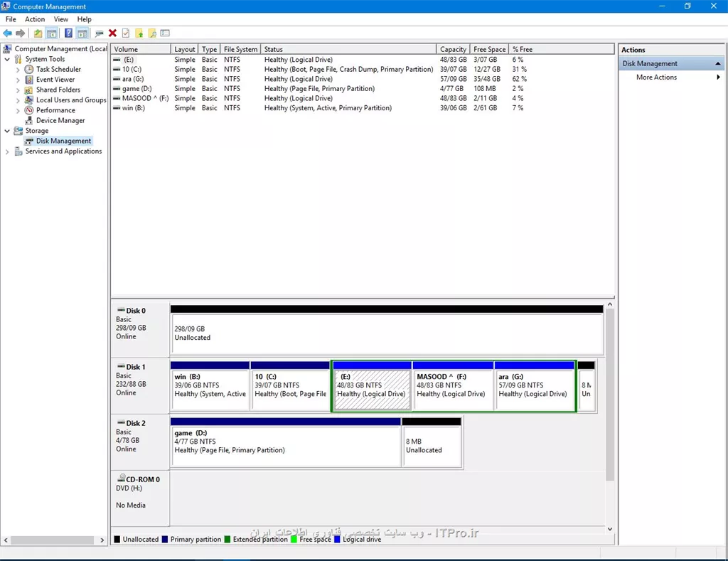Open the View menu
728x561 pixels.
tap(61, 19)
